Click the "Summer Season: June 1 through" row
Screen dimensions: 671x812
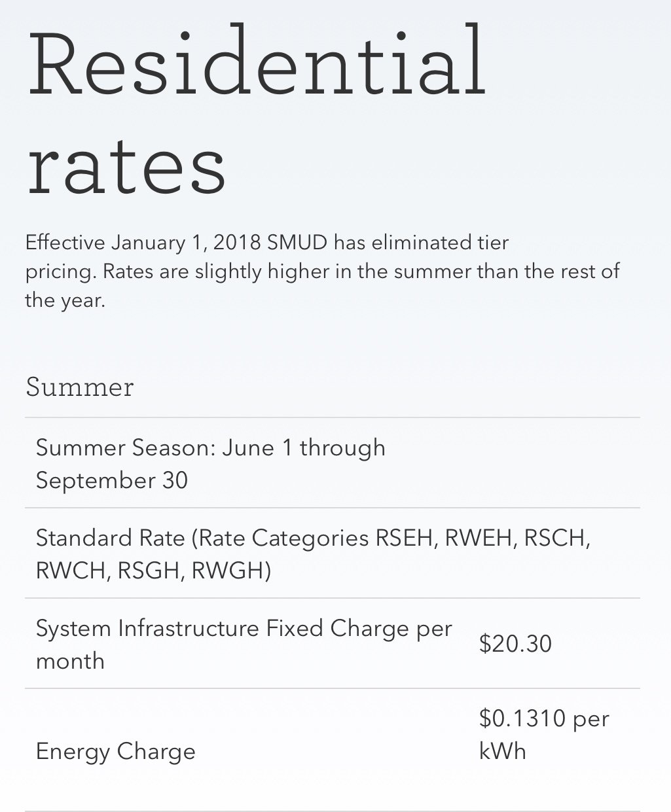[333, 463]
